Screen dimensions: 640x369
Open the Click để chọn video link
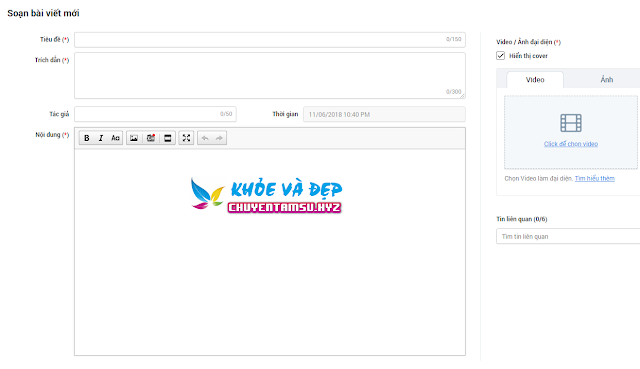coord(571,144)
